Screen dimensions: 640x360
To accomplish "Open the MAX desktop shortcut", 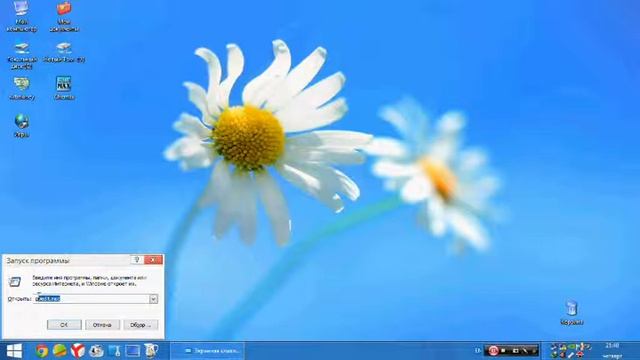I will 64,88.
